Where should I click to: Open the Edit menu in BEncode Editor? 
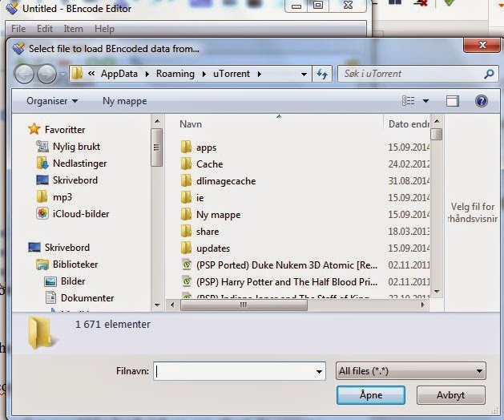click(x=45, y=29)
